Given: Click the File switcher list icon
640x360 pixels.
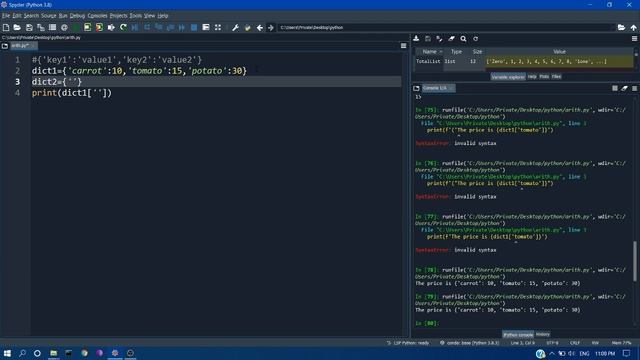Looking at the screenshot, I should click(52, 27).
